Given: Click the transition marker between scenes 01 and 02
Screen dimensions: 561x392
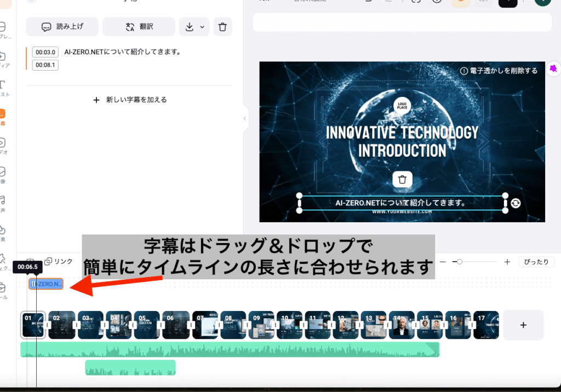Looking at the screenshot, I should [48, 325].
